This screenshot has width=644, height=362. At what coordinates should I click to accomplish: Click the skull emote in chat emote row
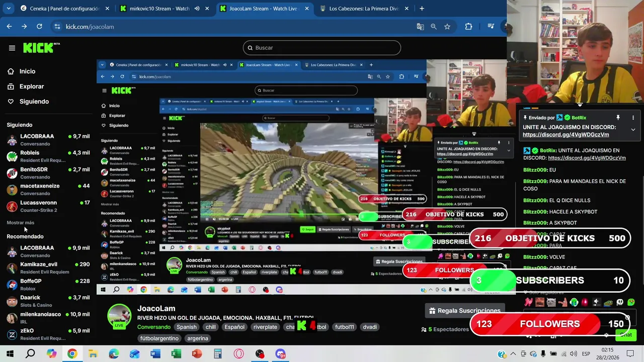tap(620, 302)
